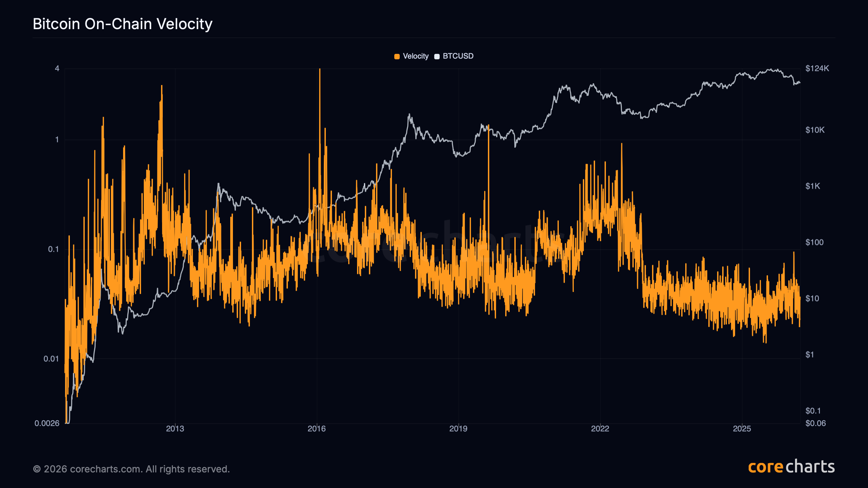The image size is (868, 488).
Task: Click the 2013 x-axis label
Action: coord(175,429)
